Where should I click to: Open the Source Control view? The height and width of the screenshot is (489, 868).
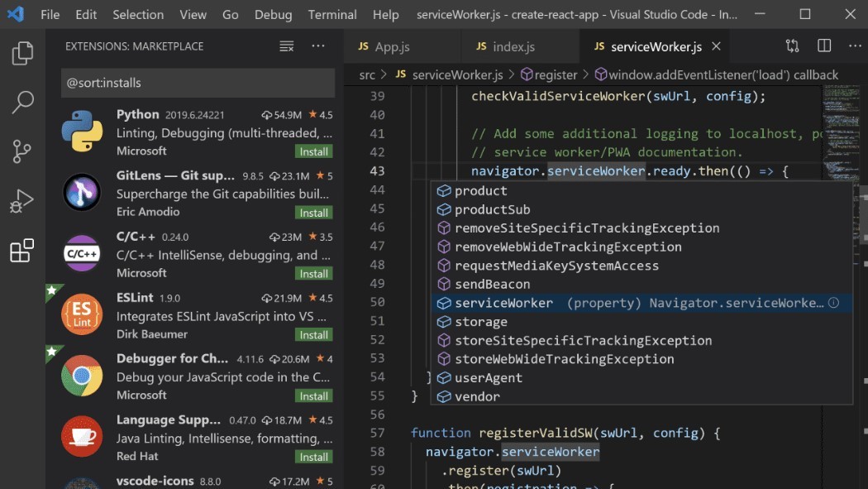click(21, 151)
